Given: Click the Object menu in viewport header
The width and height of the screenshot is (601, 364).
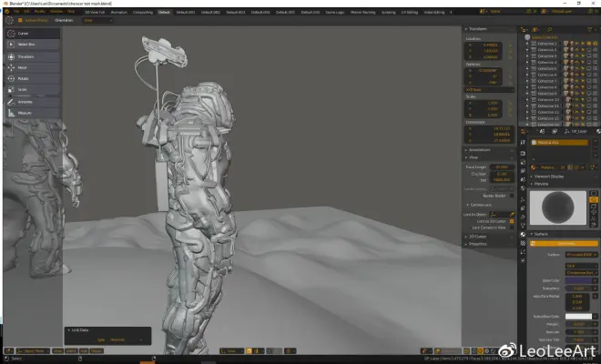Looking at the screenshot, I should click(x=97, y=350).
